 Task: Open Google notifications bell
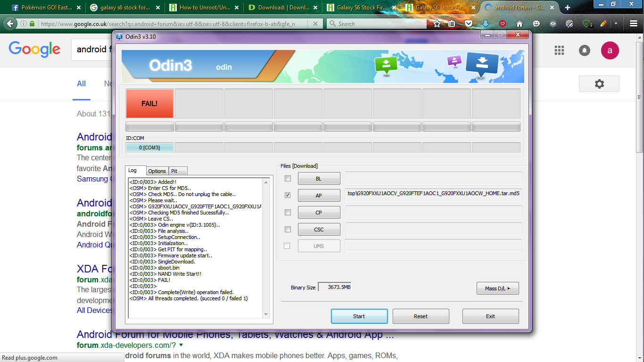coord(585,50)
